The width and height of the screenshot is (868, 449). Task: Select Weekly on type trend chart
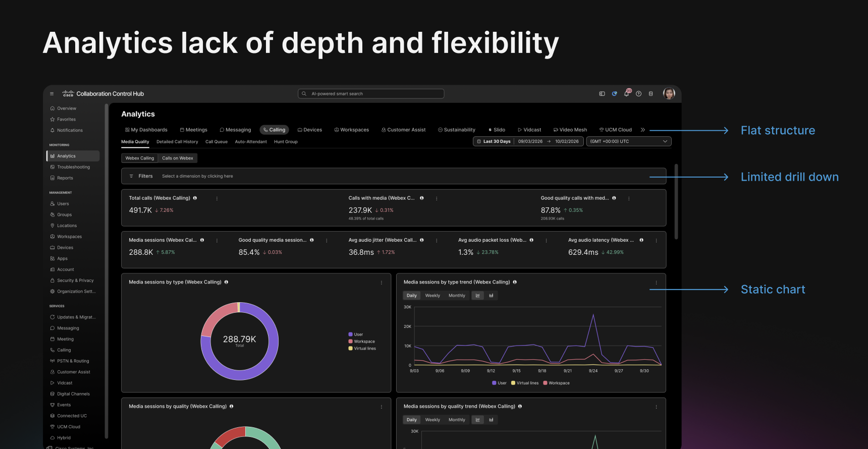pyautogui.click(x=432, y=296)
